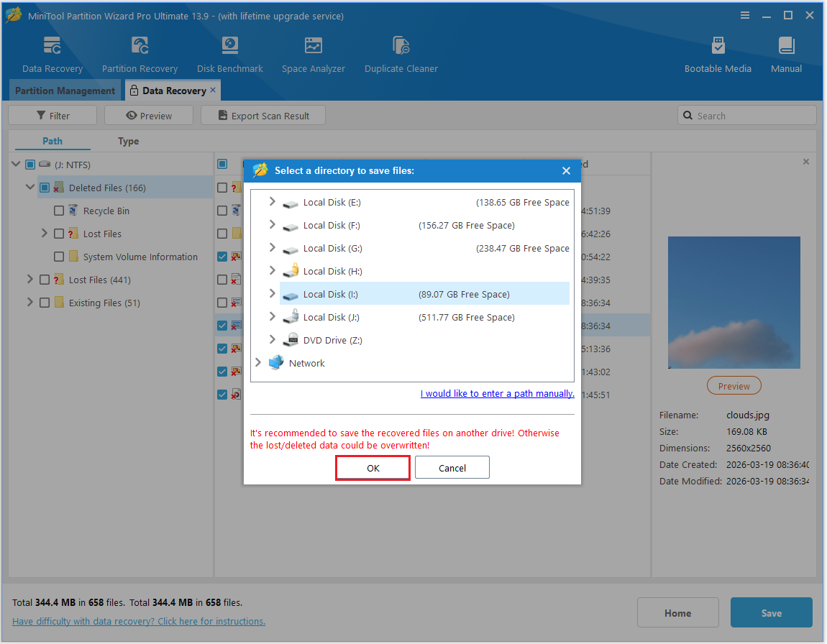The height and width of the screenshot is (644, 827).
Task: Click the Local Disk (F:) drive icon
Action: (x=290, y=226)
